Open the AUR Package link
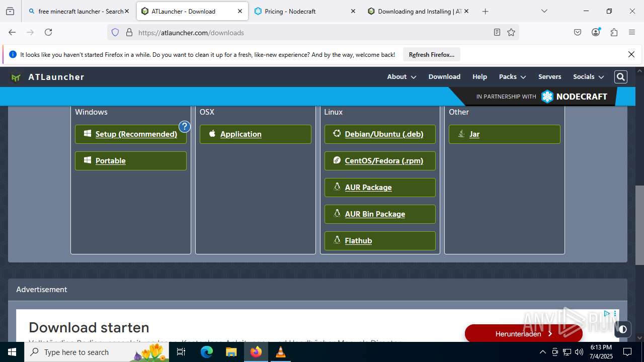The image size is (644, 362). pos(380,188)
